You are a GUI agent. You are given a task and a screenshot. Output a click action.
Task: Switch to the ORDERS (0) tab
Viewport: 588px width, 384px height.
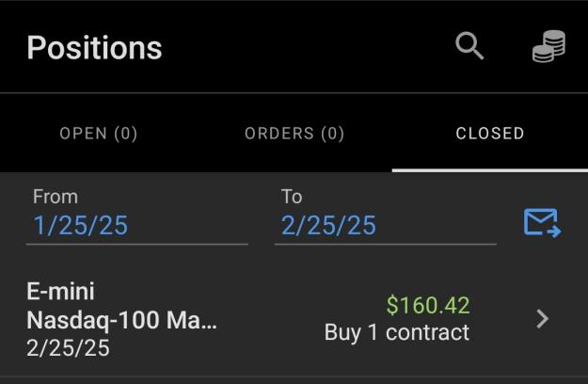pos(294,134)
